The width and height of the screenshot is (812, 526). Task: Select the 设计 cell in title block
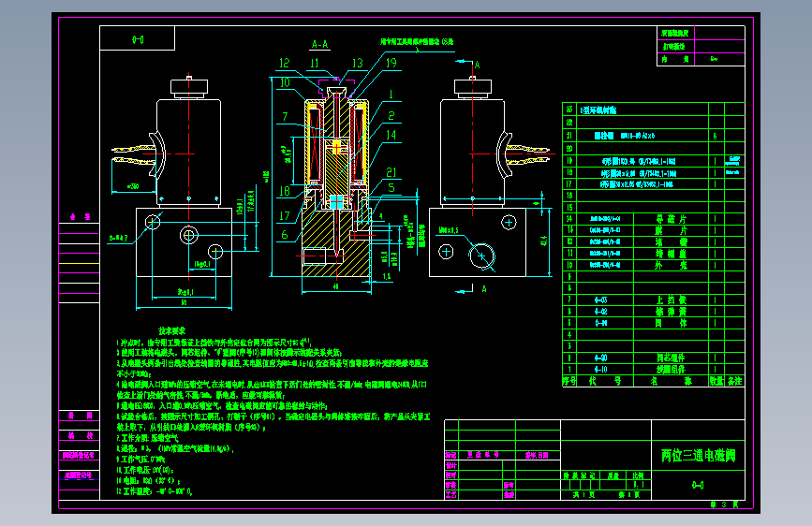pyautogui.click(x=450, y=465)
